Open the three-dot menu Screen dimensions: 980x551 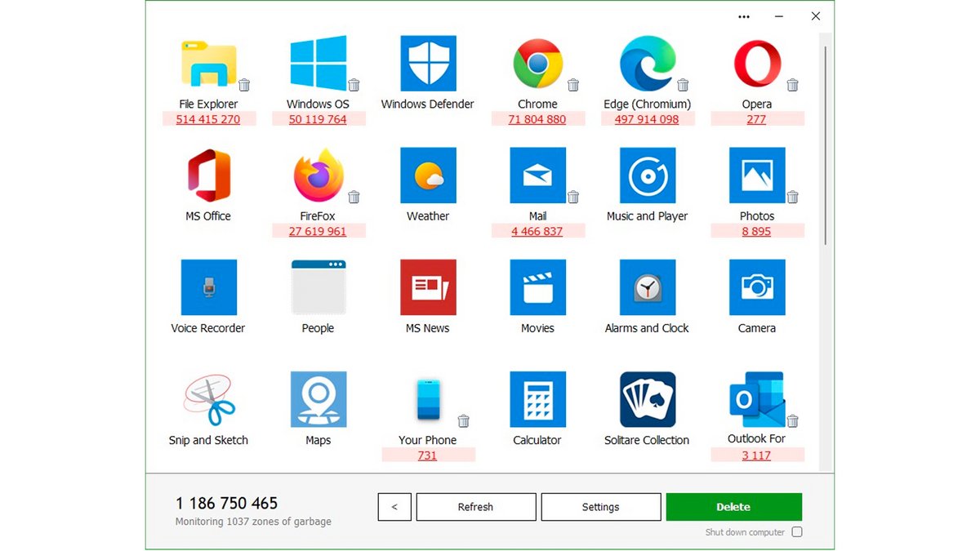[x=744, y=16]
